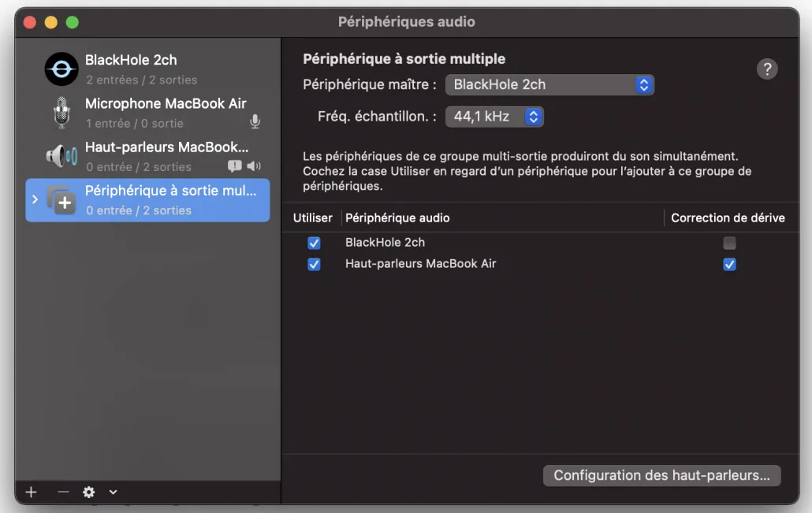Open help with the question mark button
This screenshot has height=513, width=812.
pos(767,69)
